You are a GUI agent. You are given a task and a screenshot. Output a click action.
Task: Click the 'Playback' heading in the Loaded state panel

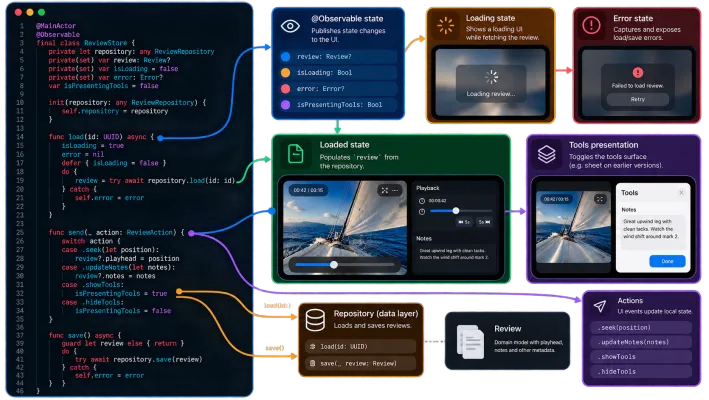point(428,188)
